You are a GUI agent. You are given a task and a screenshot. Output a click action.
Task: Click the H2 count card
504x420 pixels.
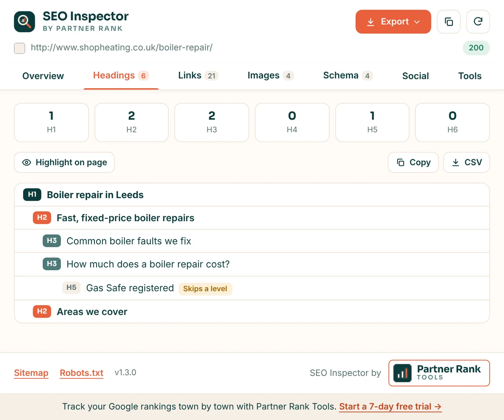click(x=131, y=123)
